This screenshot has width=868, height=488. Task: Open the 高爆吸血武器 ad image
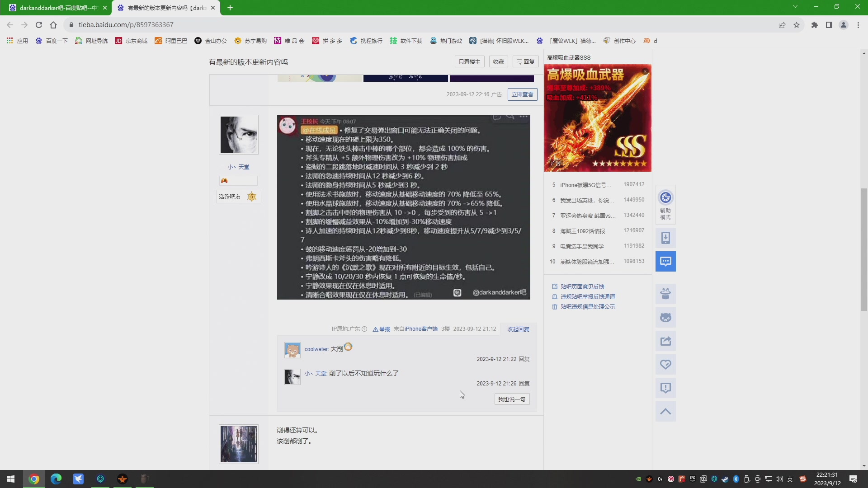(x=597, y=118)
